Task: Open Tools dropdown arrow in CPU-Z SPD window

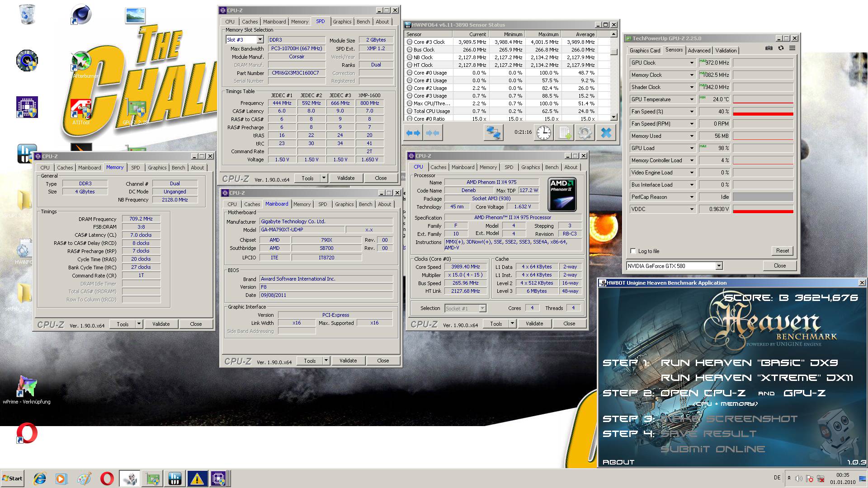Action: pos(324,178)
